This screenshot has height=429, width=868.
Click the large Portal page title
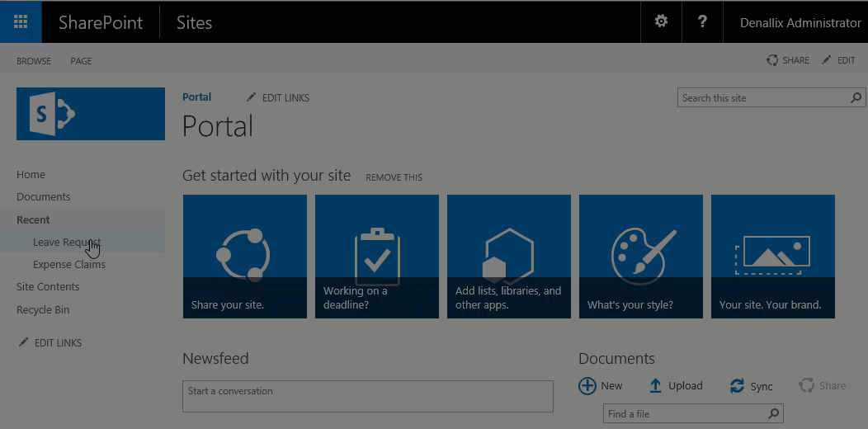tap(218, 125)
